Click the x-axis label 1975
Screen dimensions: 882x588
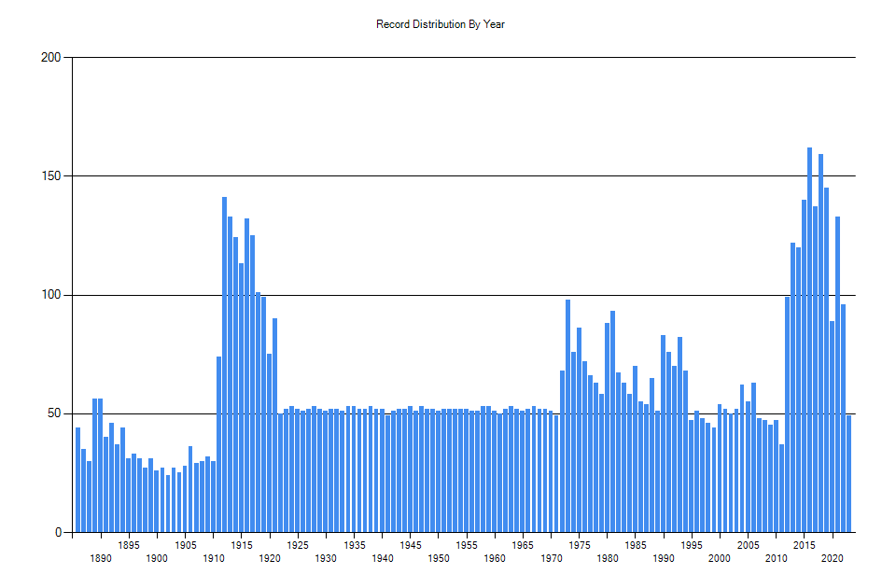[x=579, y=545]
